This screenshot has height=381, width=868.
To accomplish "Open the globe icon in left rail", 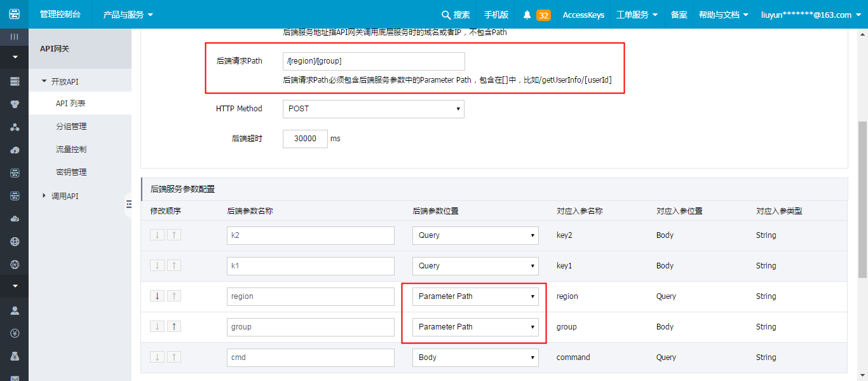I will pos(14,242).
